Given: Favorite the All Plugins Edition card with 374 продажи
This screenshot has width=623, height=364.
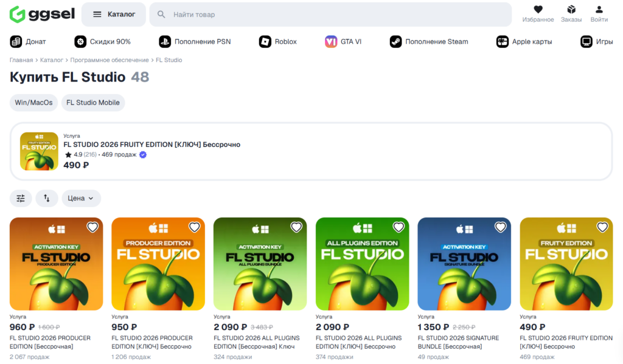Looking at the screenshot, I should click(x=399, y=227).
